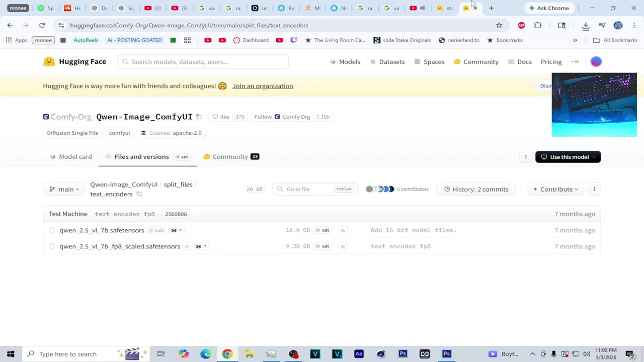Open qwen_2.5_vl_7b_fp8_scaled.safetensors file
Screen dimensions: 644x362
pyautogui.click(x=120, y=246)
